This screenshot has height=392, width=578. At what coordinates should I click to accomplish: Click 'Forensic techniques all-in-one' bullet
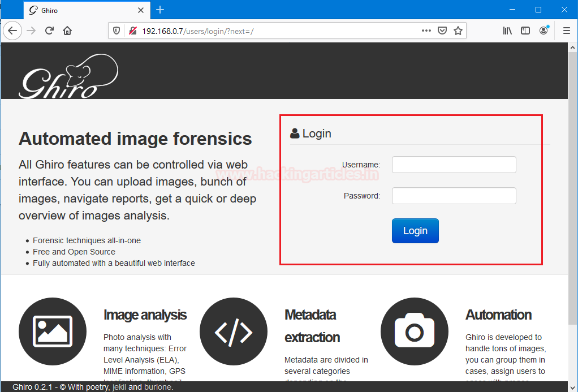[87, 240]
